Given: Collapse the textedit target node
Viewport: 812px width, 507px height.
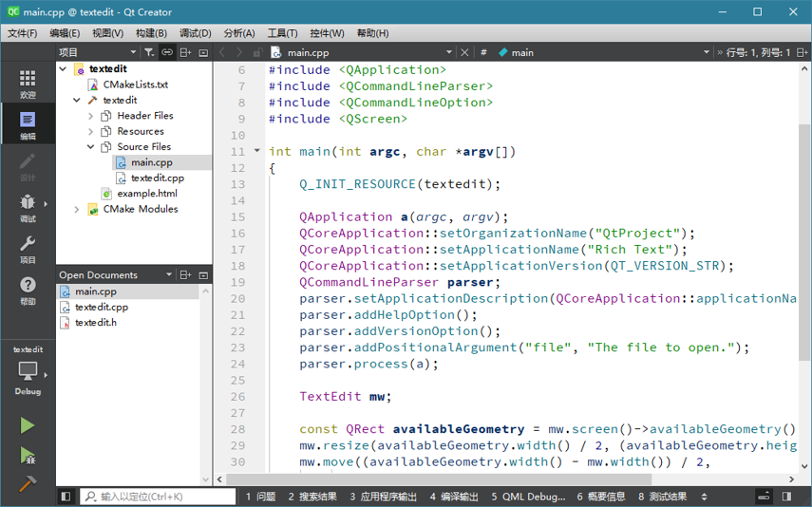Looking at the screenshot, I should tap(77, 100).
